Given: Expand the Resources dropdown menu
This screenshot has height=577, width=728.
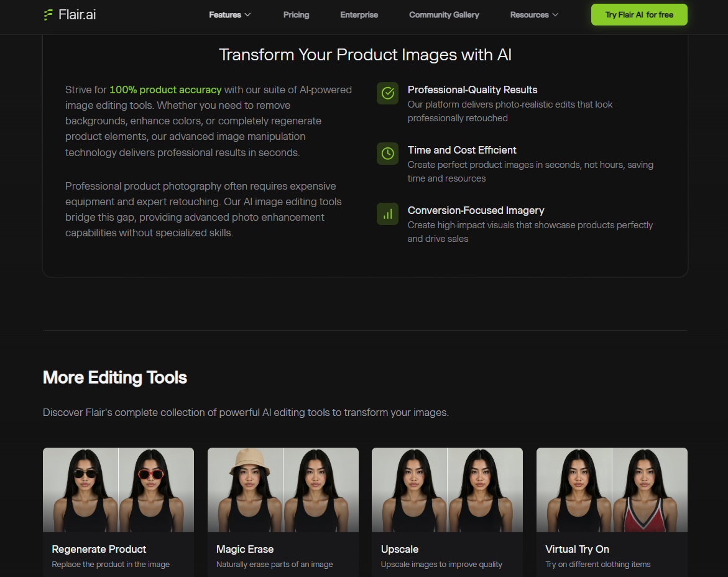Looking at the screenshot, I should pyautogui.click(x=534, y=15).
